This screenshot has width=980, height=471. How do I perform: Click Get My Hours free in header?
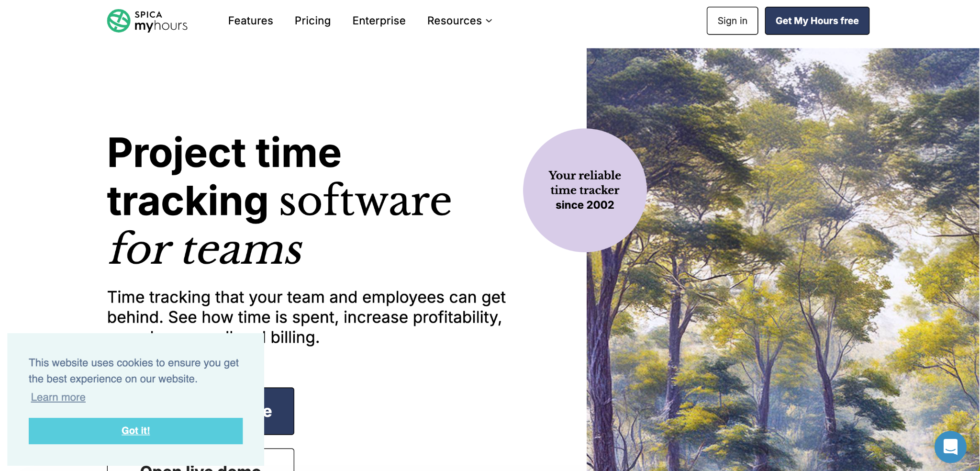(x=817, y=21)
